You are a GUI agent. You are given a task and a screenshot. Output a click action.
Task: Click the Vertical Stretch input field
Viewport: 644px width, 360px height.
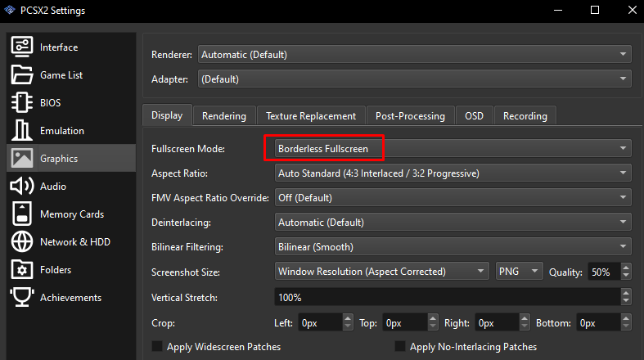(446, 296)
